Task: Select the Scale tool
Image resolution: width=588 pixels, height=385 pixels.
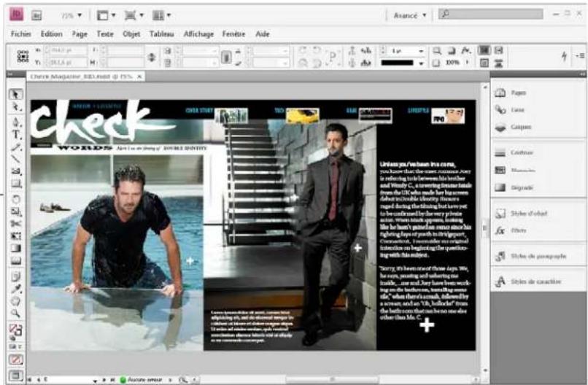Action: [16, 211]
